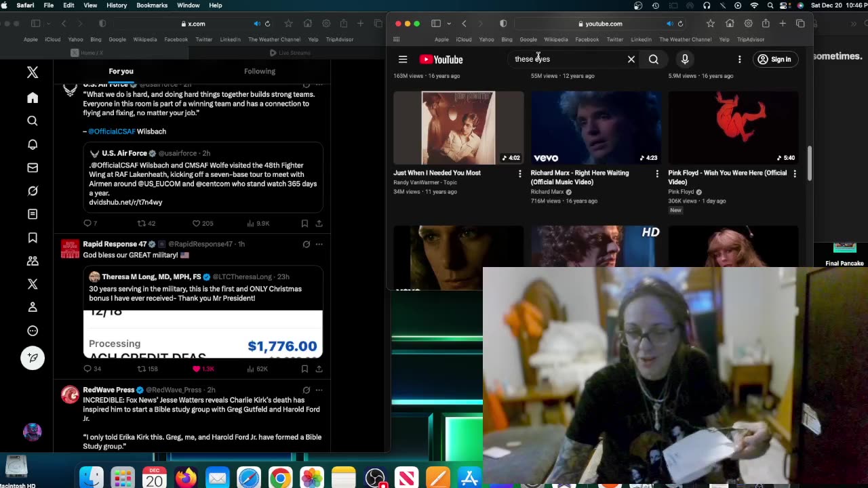Open Safari View menu
This screenshot has height=488, width=868.
(x=90, y=5)
